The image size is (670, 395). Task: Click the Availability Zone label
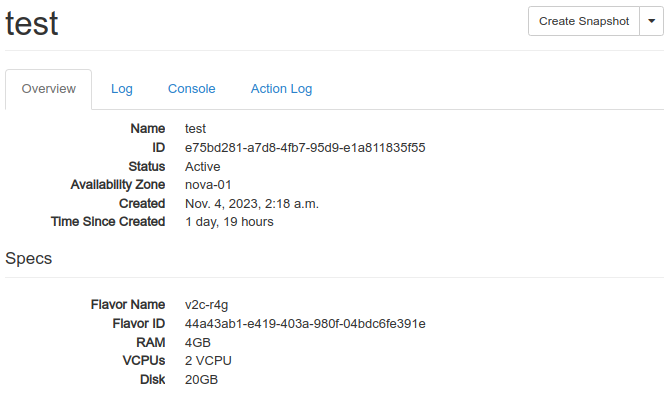[118, 185]
